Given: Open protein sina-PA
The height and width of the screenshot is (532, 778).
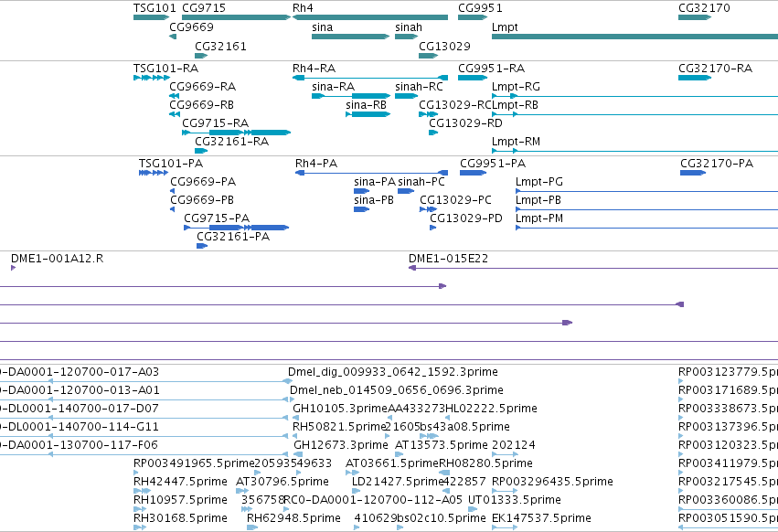Looking at the screenshot, I should pos(375,182).
